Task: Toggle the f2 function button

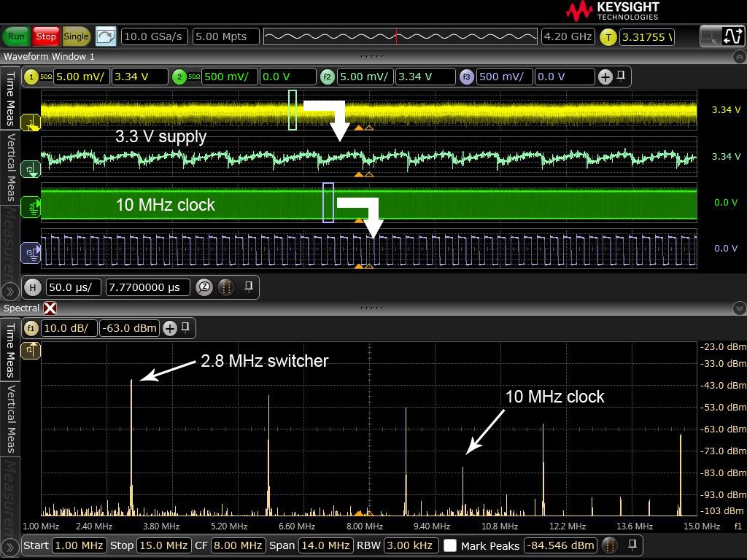Action: pos(328,77)
